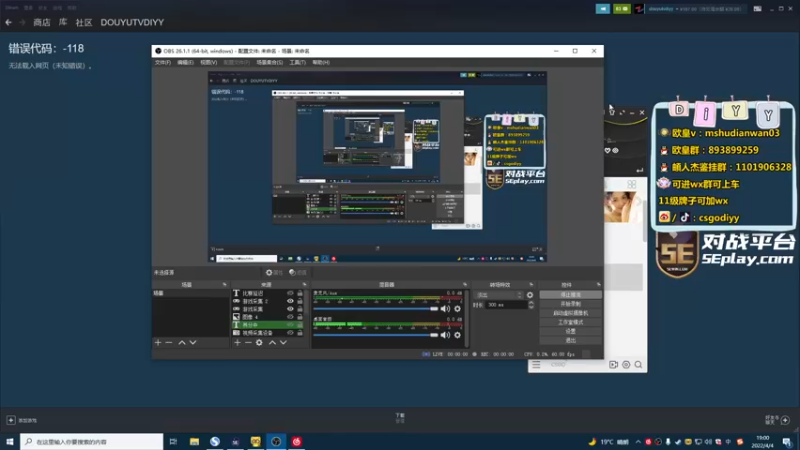Screen dimensions: 800x450
Task: Adjust the 300 ms transition duration stepper
Action: pyautogui.click(x=531, y=305)
